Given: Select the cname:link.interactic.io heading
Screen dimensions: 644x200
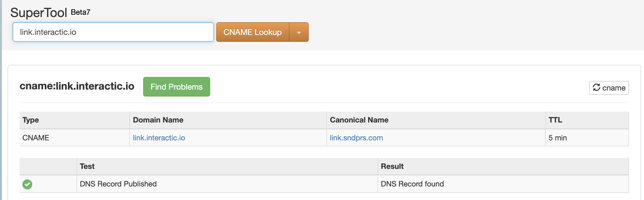Looking at the screenshot, I should pyautogui.click(x=77, y=86).
